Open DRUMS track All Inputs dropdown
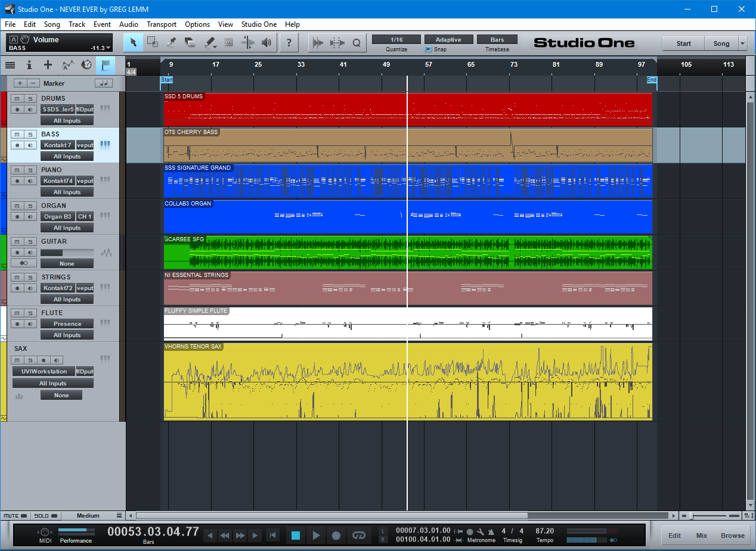The height and width of the screenshot is (551, 756). 67,121
